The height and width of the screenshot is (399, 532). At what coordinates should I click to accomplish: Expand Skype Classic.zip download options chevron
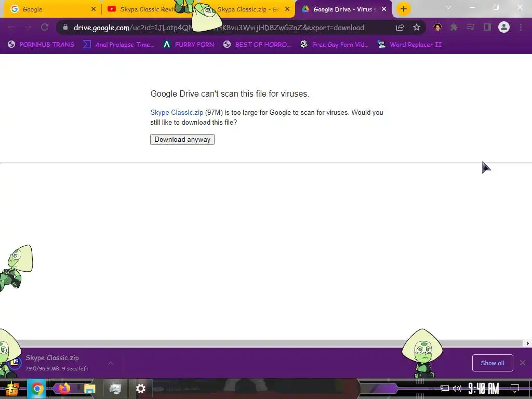point(111,363)
